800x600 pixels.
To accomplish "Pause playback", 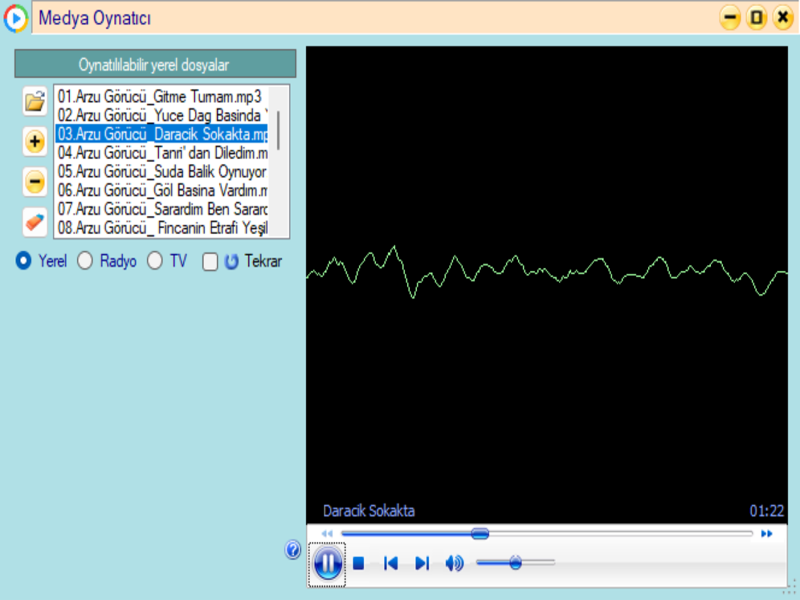I will [x=327, y=564].
